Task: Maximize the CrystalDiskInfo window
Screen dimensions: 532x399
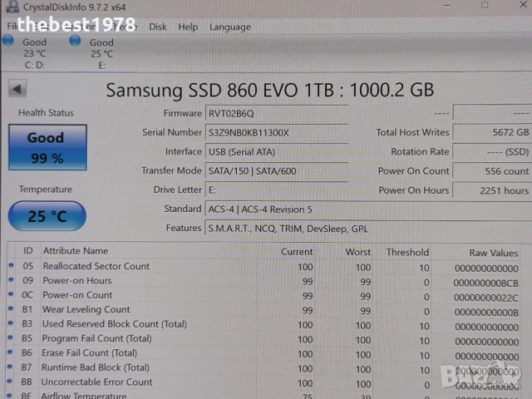Action: 485,5
